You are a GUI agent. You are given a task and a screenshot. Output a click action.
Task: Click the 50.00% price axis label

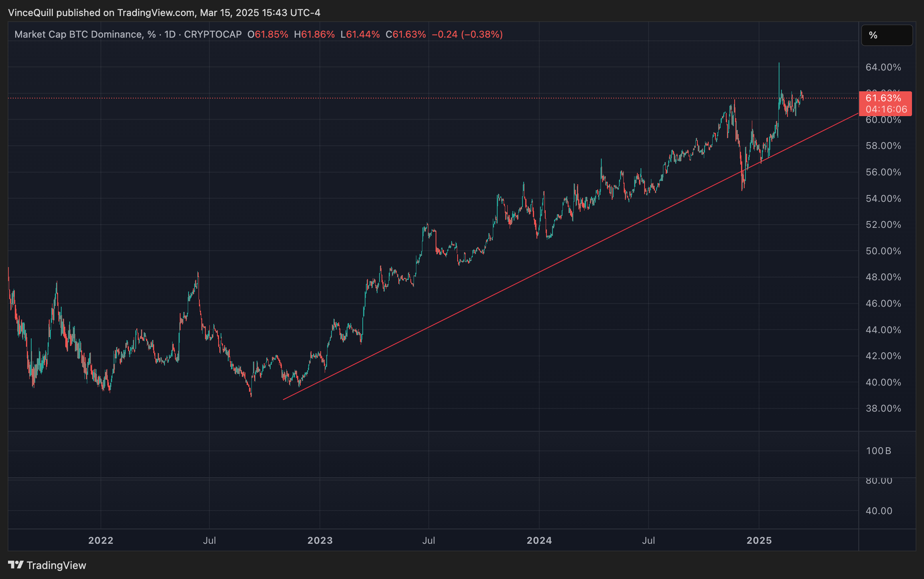[883, 251]
